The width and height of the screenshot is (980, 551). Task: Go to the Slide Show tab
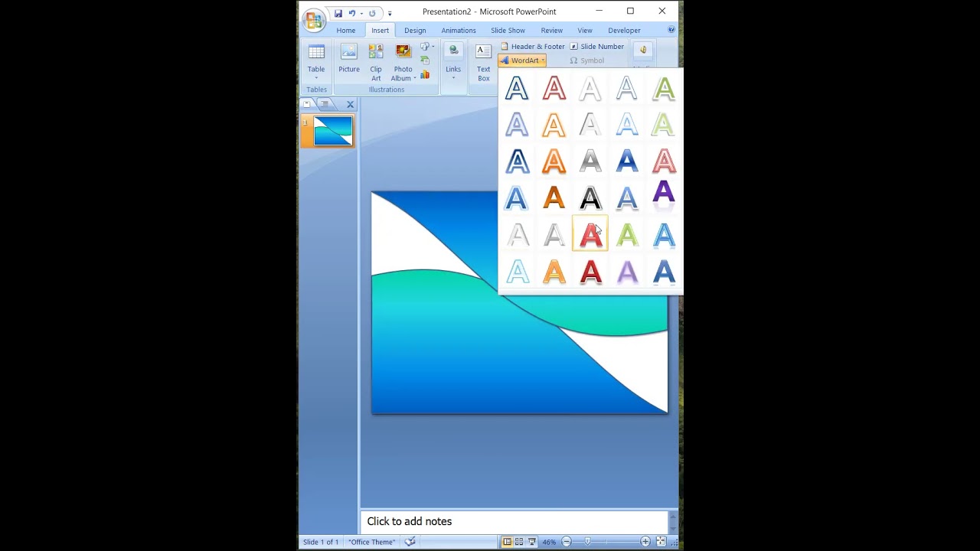508,31
